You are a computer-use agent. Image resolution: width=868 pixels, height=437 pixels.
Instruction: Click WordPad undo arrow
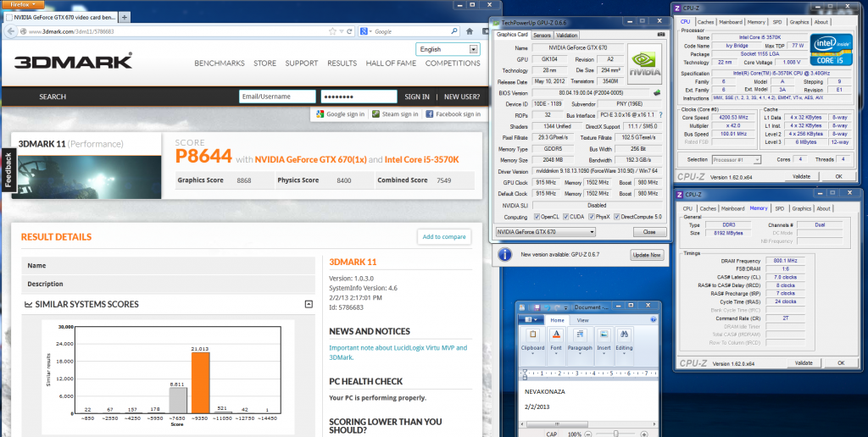pos(546,307)
